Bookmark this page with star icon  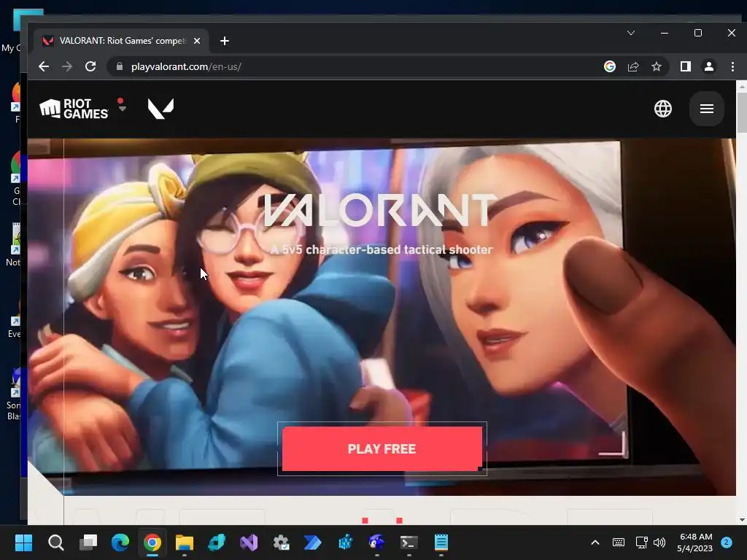pos(657,66)
